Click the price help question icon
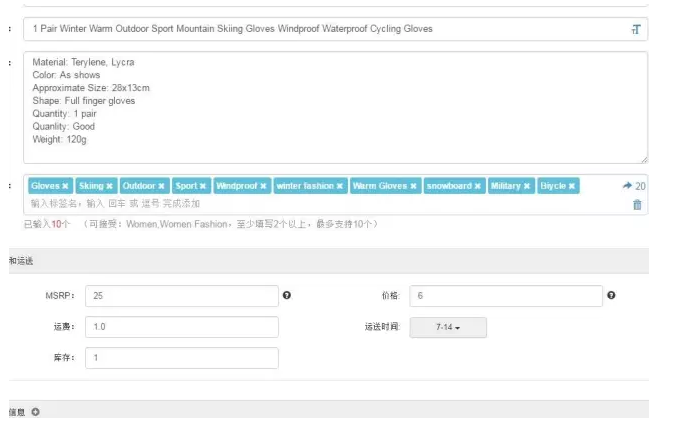Viewport: 684px width, 426px height. 611,296
